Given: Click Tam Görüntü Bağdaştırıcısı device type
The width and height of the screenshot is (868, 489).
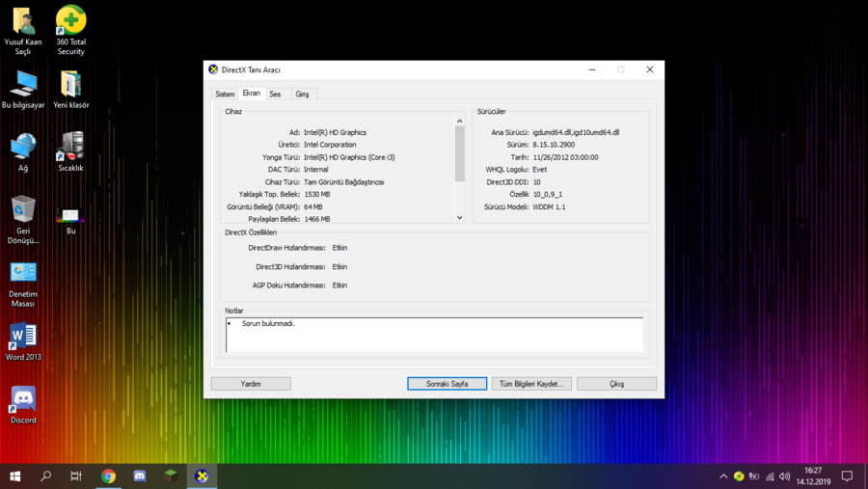Looking at the screenshot, I should tap(343, 182).
